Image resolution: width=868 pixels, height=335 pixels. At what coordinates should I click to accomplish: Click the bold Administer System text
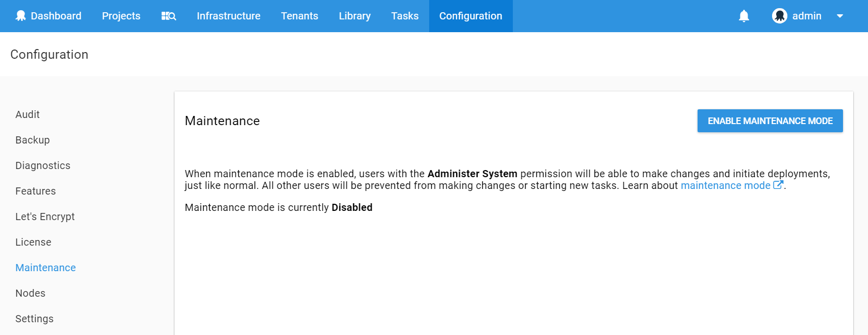point(473,174)
